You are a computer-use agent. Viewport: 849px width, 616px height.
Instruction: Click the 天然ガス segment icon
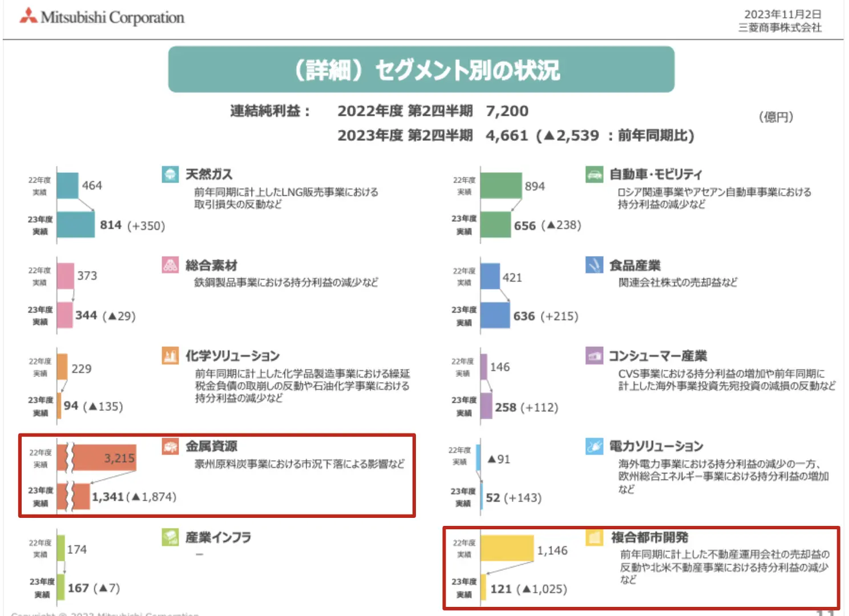[x=170, y=174]
